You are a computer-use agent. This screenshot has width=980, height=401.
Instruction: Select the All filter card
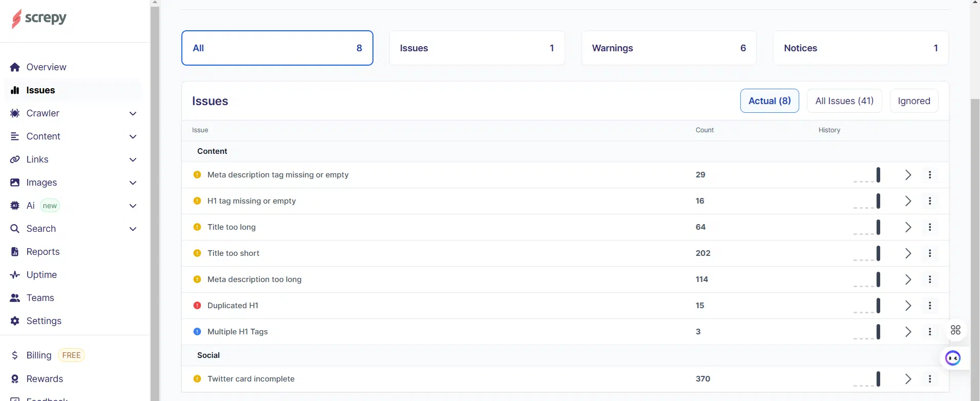point(277,48)
